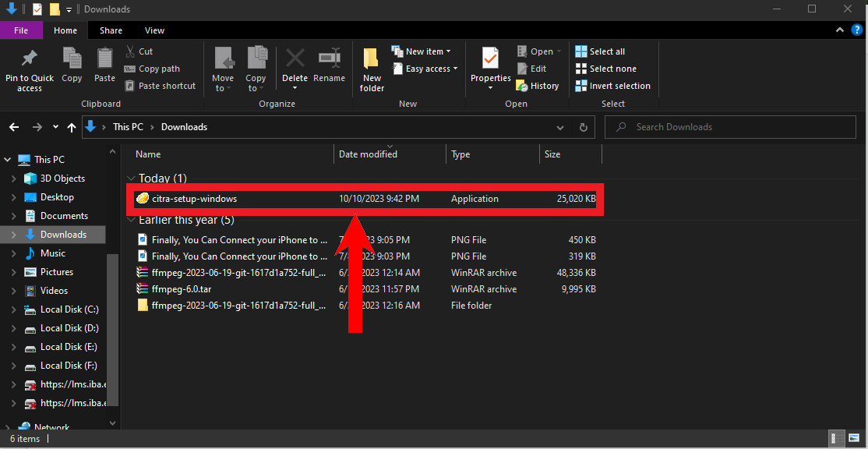
Task: Refresh the Downloads folder view
Action: pyautogui.click(x=583, y=127)
